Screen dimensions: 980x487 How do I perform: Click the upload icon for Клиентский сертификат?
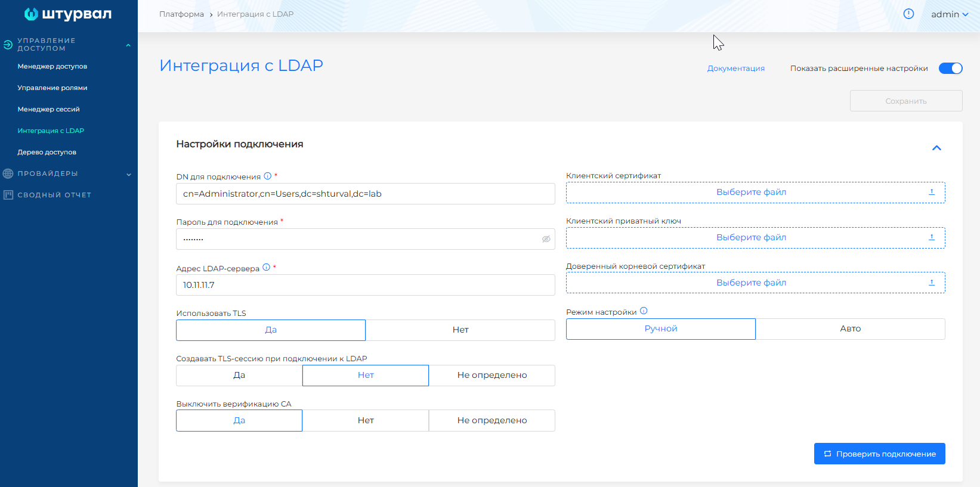click(x=932, y=192)
